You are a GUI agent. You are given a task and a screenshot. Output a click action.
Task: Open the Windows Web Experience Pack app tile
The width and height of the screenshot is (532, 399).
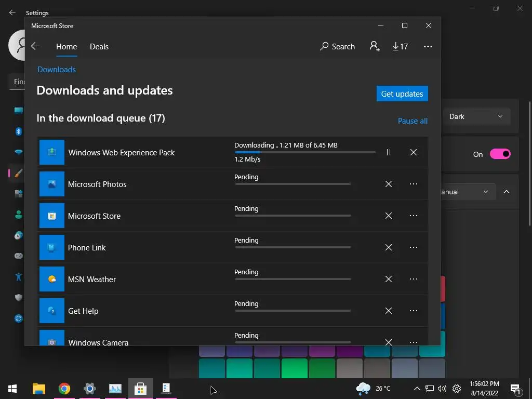52,152
